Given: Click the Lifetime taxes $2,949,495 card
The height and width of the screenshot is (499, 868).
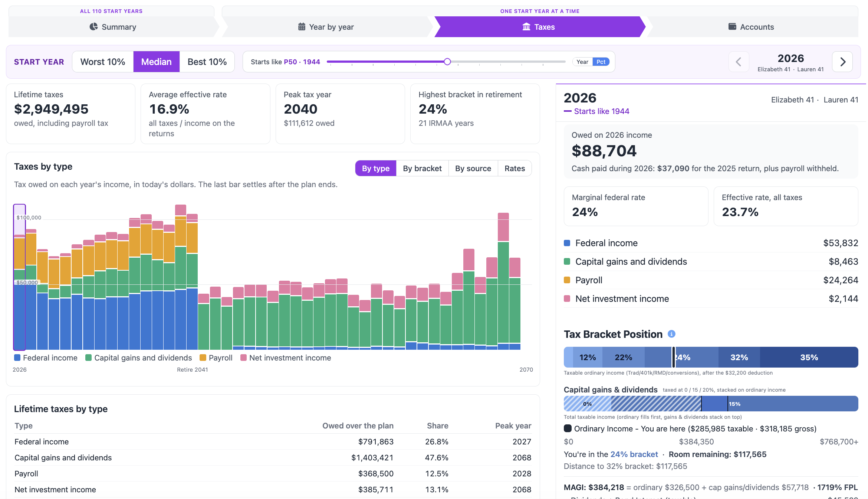Looking at the screenshot, I should 70,114.
